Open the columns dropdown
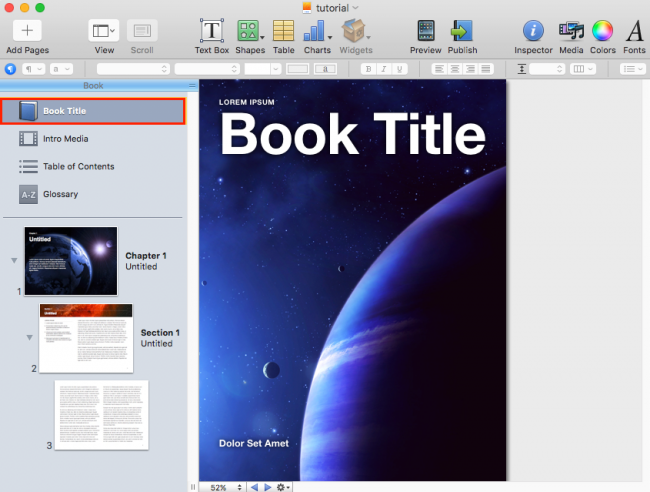The height and width of the screenshot is (492, 650). pos(583,69)
